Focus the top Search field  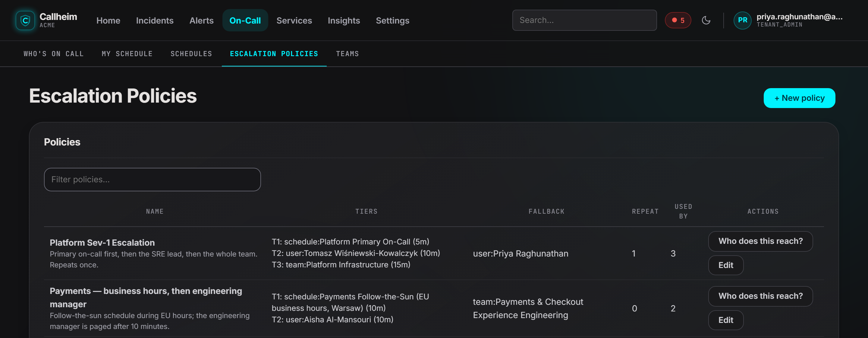coord(584,20)
